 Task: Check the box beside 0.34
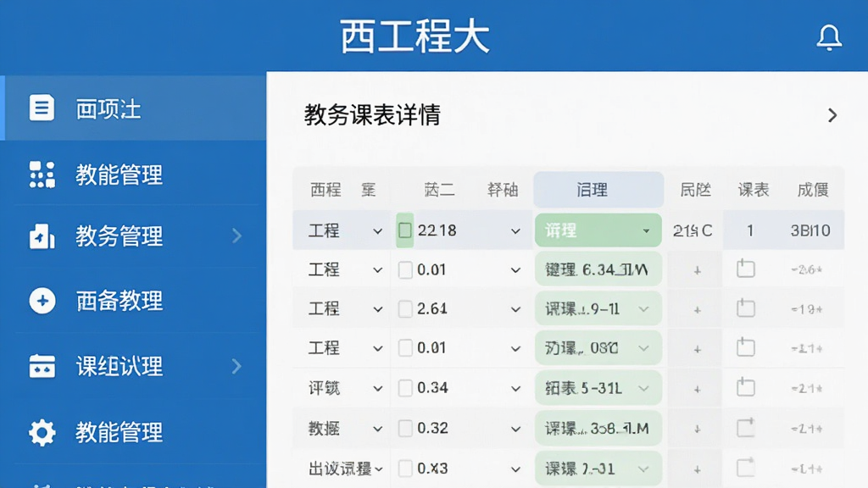point(405,388)
